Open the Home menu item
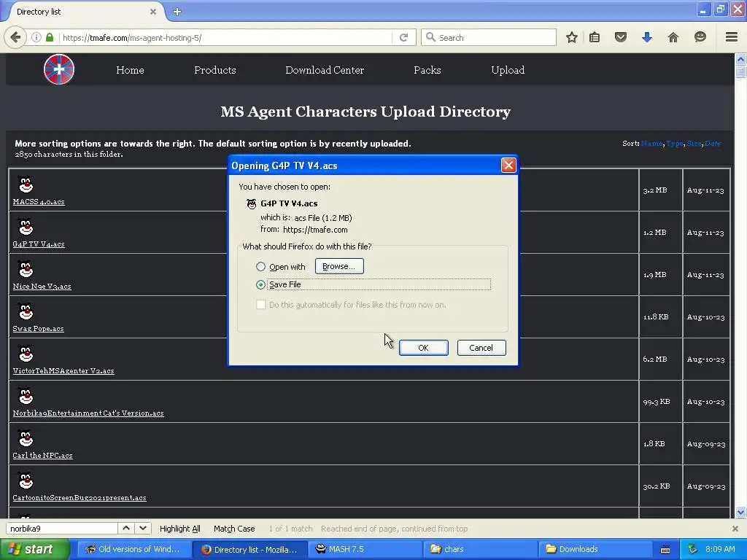 click(x=130, y=70)
